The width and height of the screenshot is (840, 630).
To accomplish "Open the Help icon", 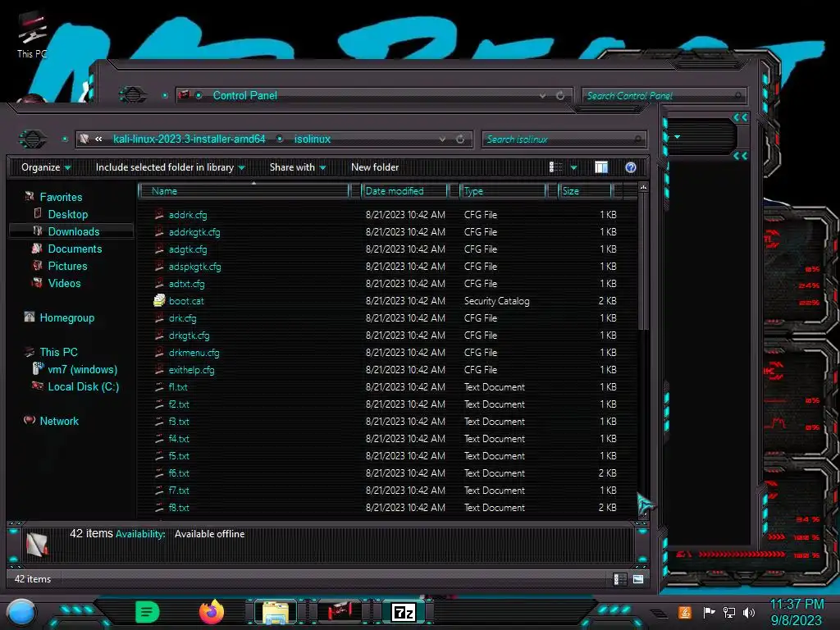I will point(631,167).
